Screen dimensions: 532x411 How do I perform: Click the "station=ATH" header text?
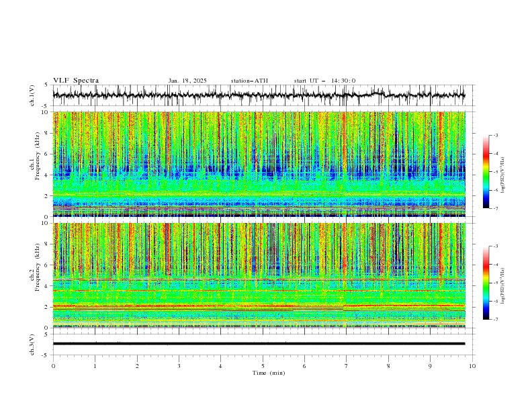(249, 81)
